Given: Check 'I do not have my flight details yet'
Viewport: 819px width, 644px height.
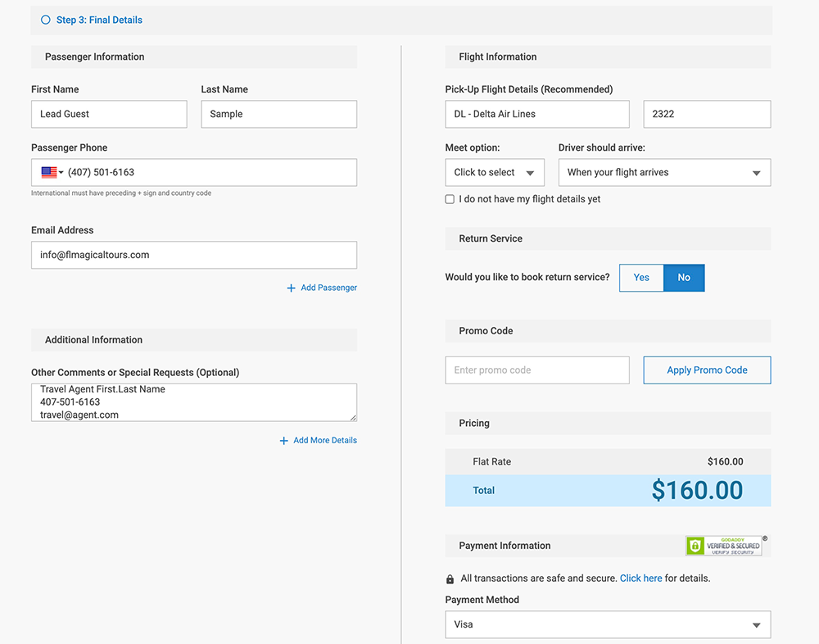Looking at the screenshot, I should click(x=450, y=199).
